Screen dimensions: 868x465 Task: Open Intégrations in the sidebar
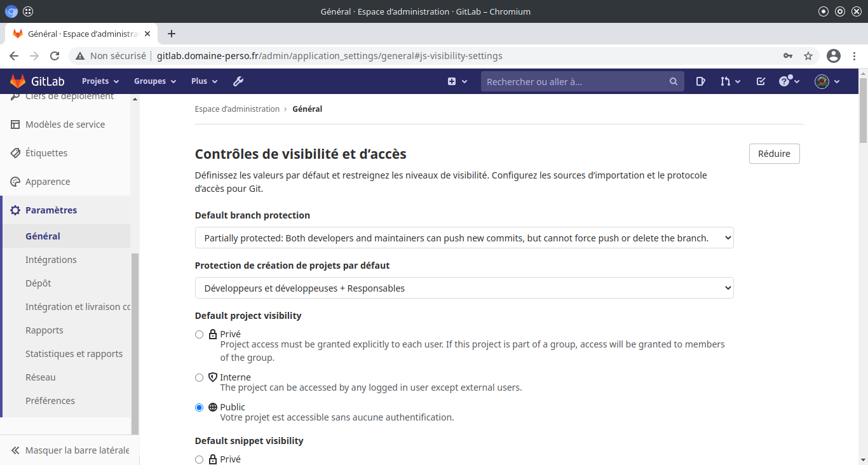pyautogui.click(x=51, y=260)
